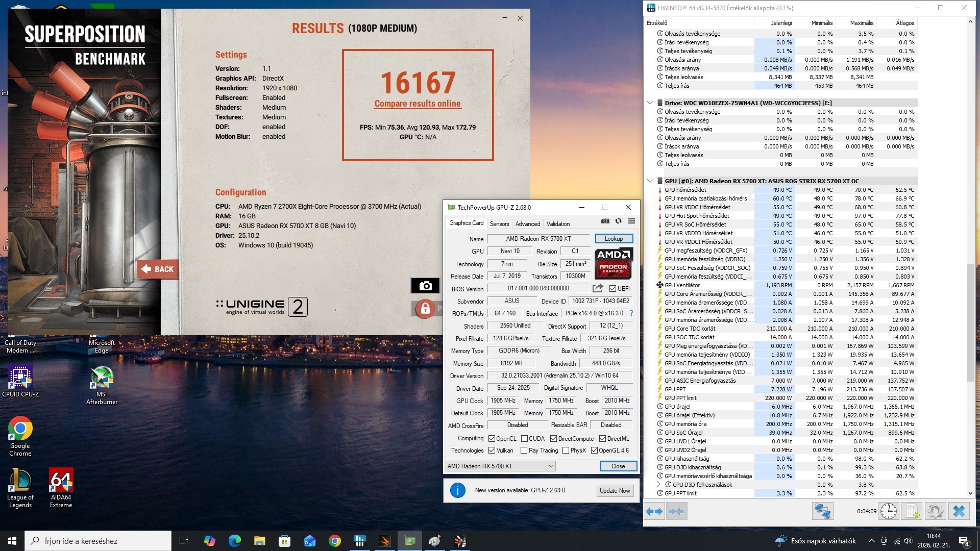Open HWiNFO sensor settings gear icon
The height and width of the screenshot is (551, 980).
(935, 511)
